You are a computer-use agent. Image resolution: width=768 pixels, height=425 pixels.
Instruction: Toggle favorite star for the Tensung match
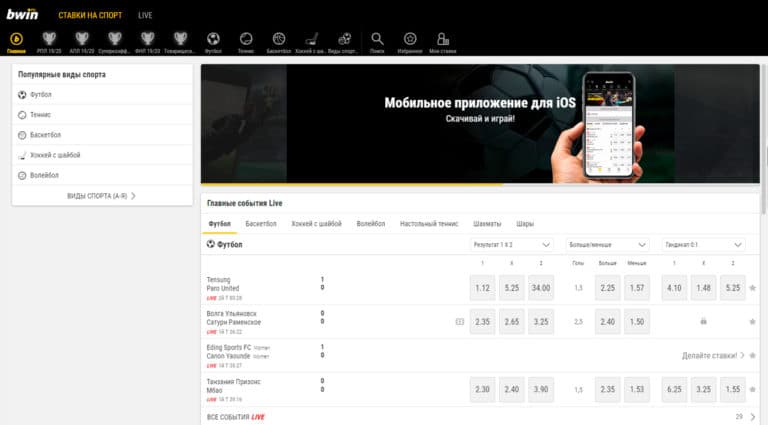(x=752, y=288)
